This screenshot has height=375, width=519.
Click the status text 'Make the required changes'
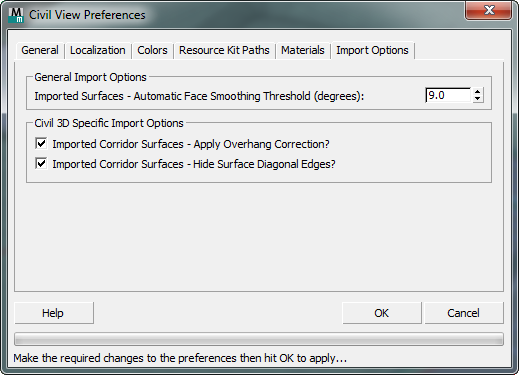(x=180, y=358)
